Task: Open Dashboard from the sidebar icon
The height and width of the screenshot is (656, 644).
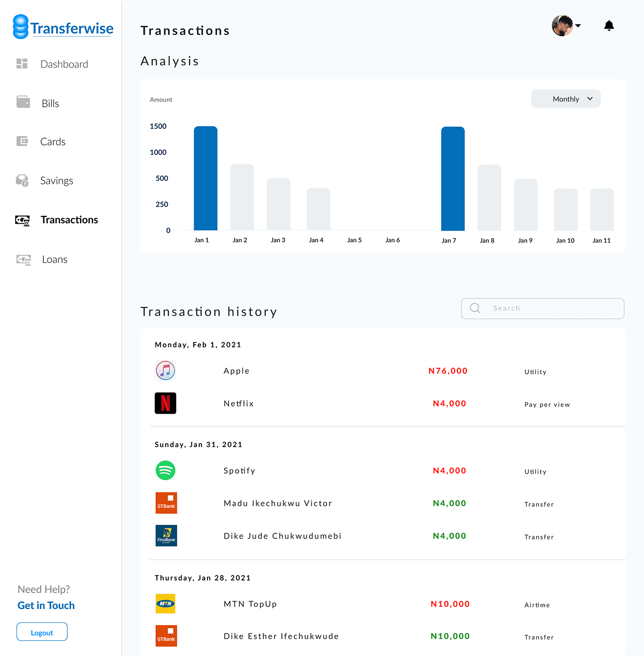Action: pos(22,64)
